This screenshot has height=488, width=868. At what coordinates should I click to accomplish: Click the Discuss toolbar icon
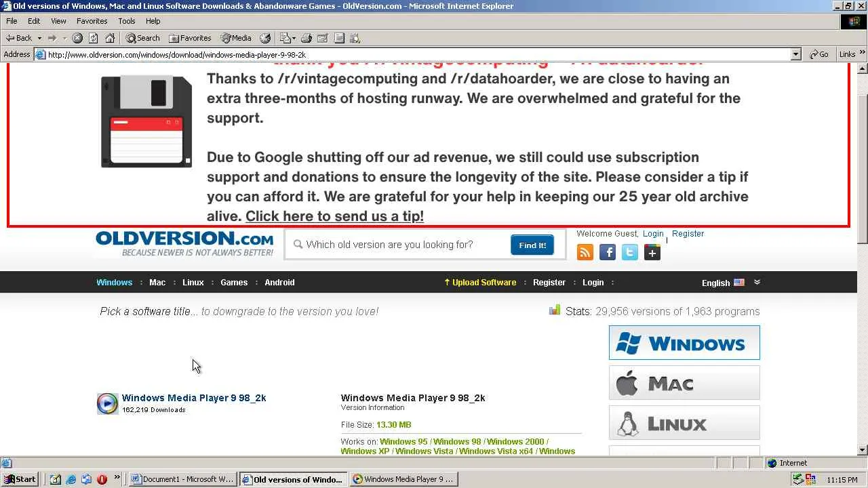[339, 38]
